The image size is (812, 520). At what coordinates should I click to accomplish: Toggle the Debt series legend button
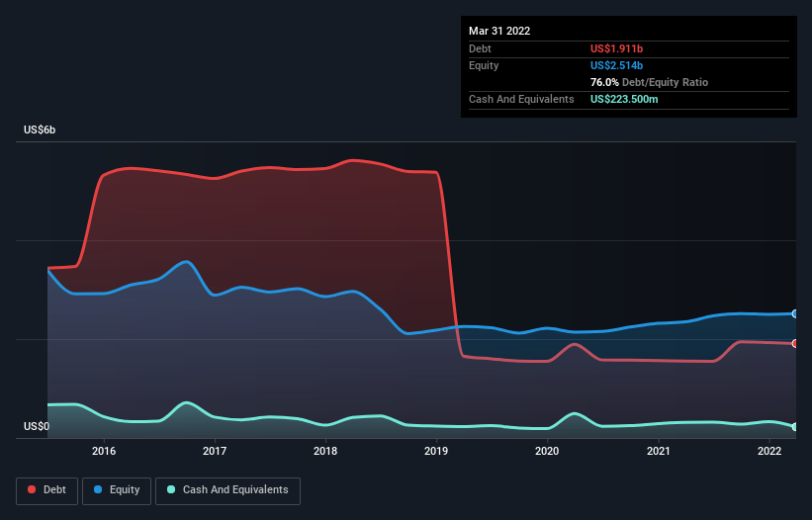click(x=47, y=490)
